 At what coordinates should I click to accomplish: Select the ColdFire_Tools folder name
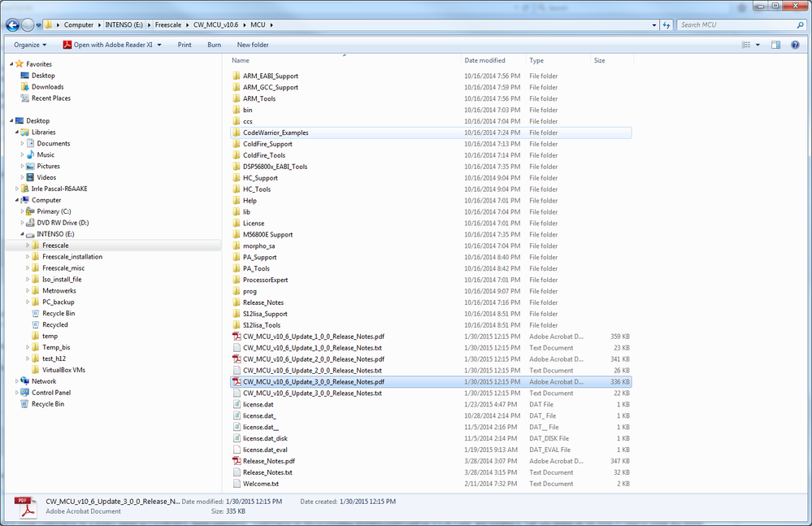(x=264, y=155)
